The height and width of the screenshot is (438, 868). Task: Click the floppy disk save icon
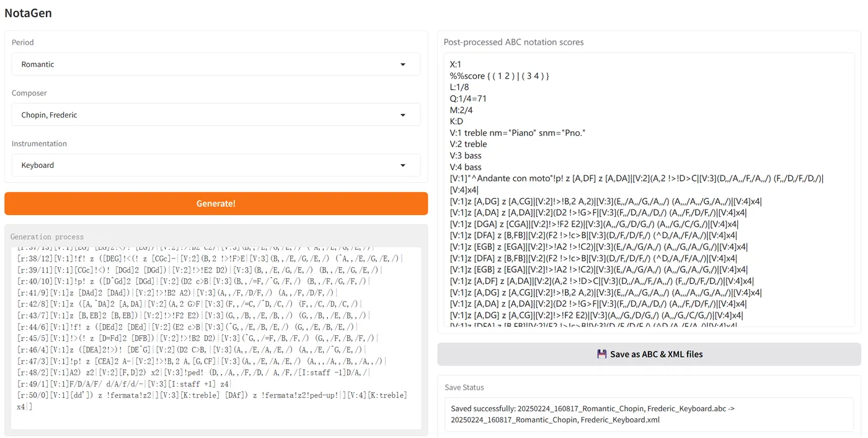pos(601,354)
